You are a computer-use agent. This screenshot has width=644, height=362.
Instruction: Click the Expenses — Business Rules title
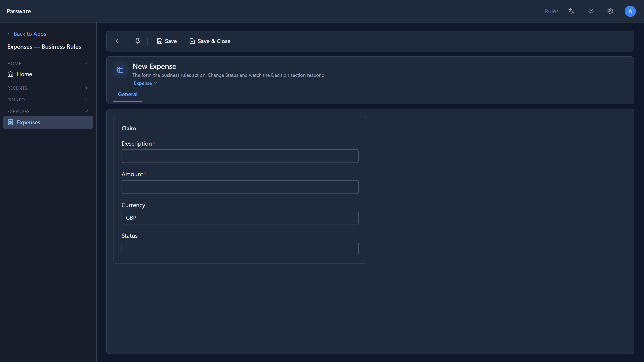pyautogui.click(x=44, y=46)
